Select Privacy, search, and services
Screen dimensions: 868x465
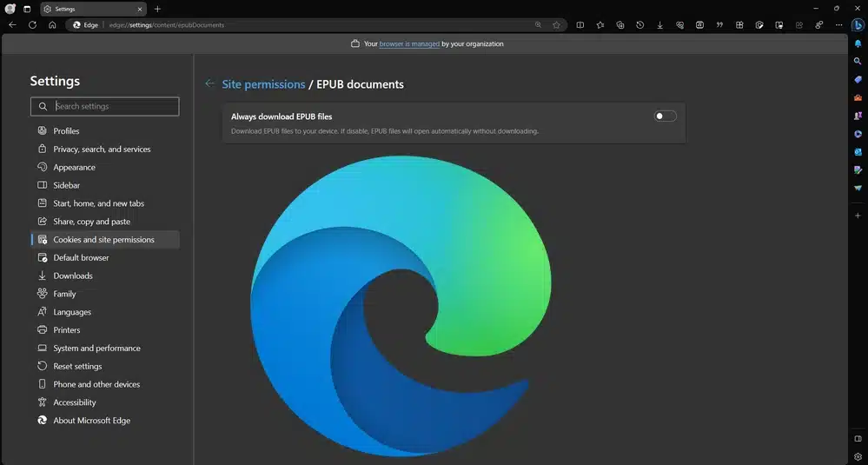[102, 149]
